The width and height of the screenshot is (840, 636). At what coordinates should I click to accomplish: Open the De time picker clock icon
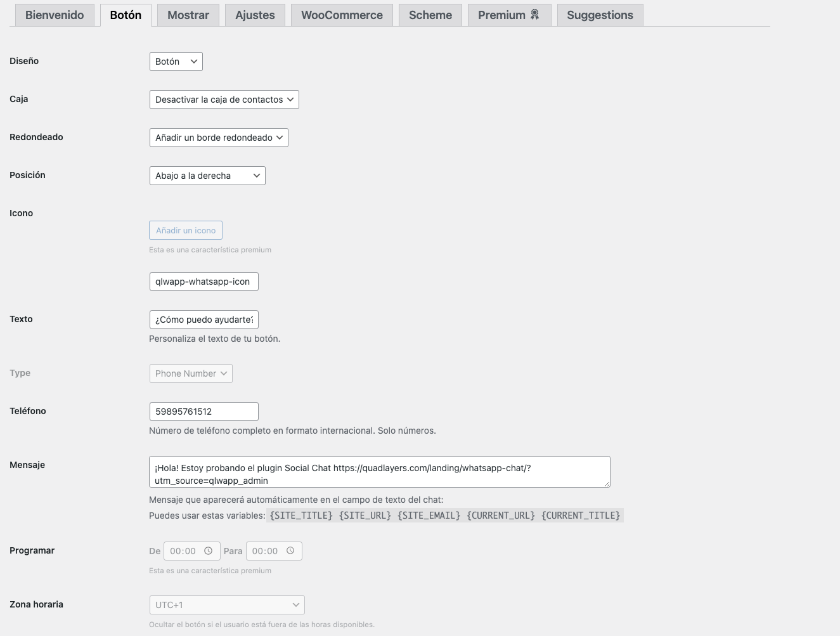click(x=208, y=551)
